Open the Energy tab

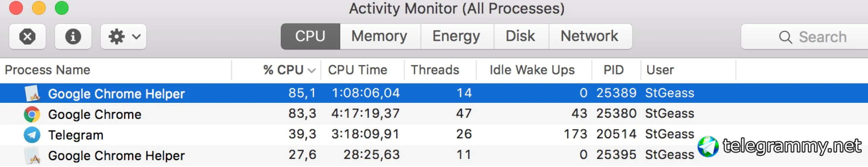457,36
